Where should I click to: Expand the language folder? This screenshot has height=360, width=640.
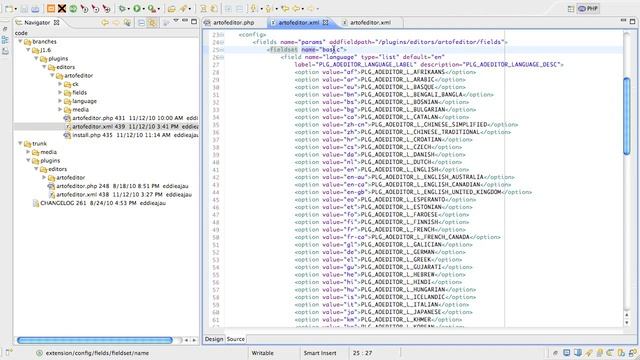coord(60,101)
